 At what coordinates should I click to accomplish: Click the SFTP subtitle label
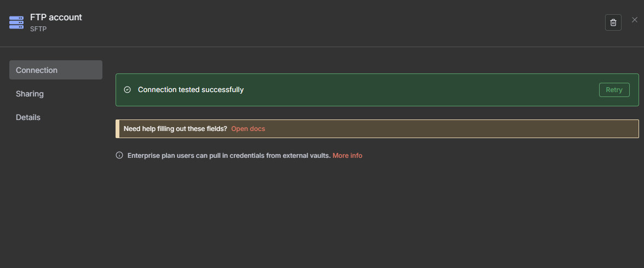tap(38, 28)
